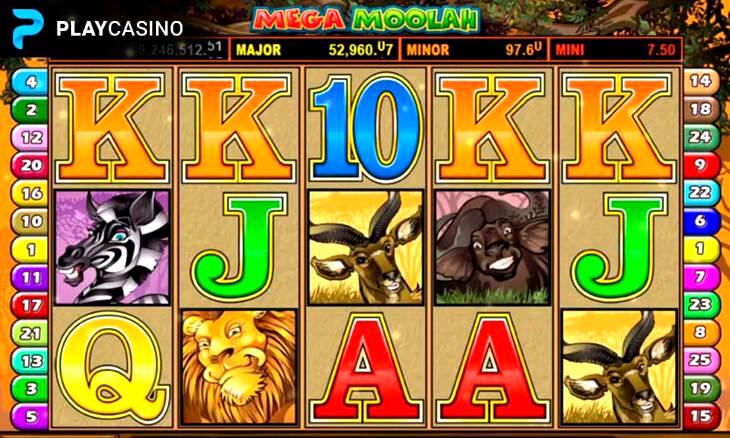Select payline 4 marker on left
This screenshot has height=438, width=730.
click(x=30, y=82)
